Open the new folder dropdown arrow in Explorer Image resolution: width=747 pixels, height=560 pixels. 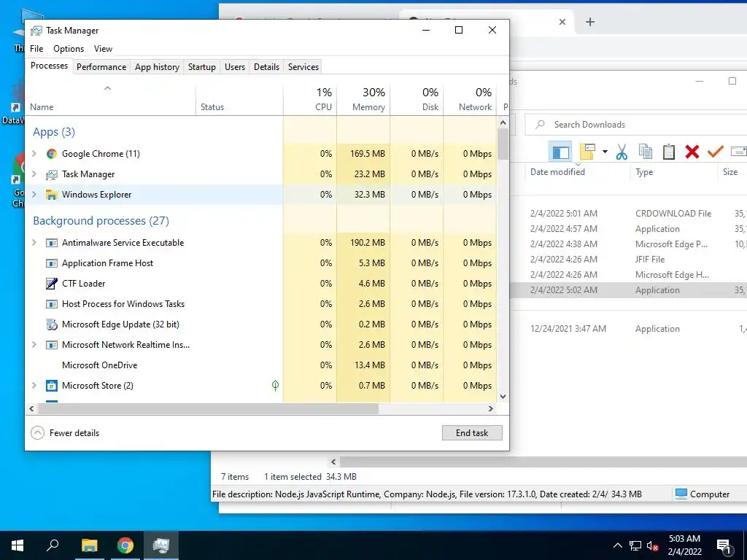click(605, 152)
